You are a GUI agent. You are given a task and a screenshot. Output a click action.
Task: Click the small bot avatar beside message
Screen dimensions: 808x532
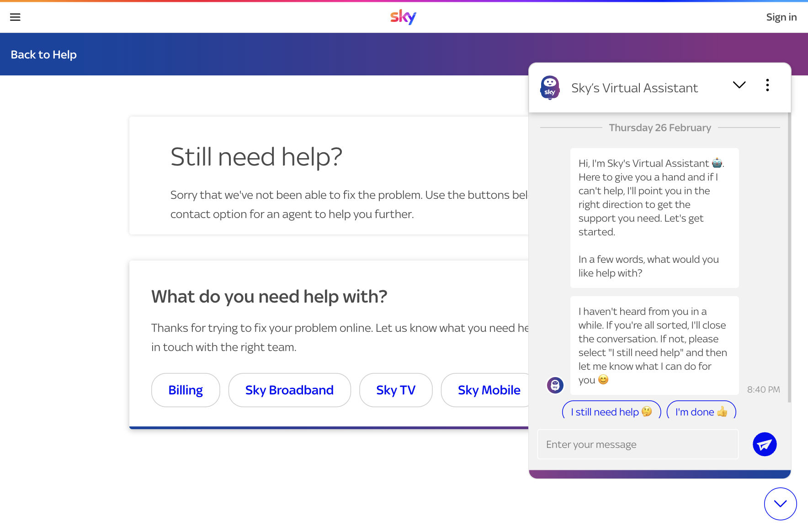click(x=555, y=385)
